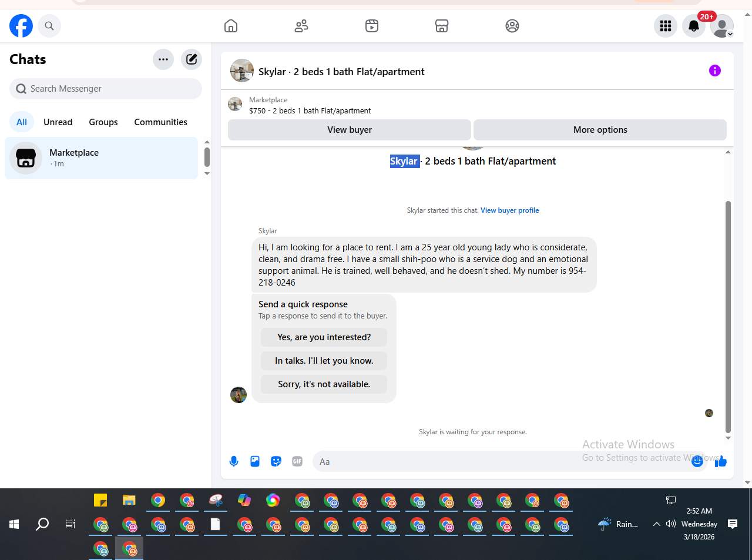Open the View buyer profile link
Screen dimensions: 752x560
[x=510, y=210]
